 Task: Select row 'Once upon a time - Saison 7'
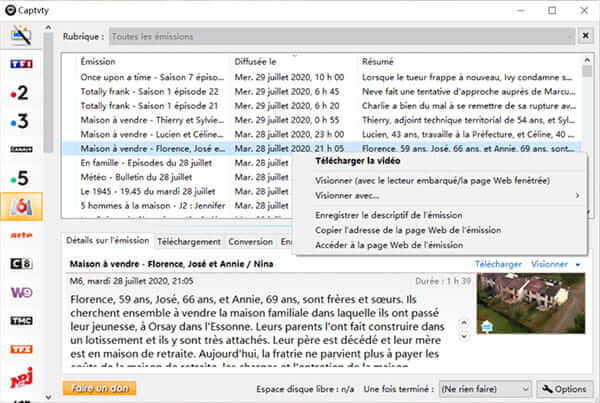(x=321, y=77)
